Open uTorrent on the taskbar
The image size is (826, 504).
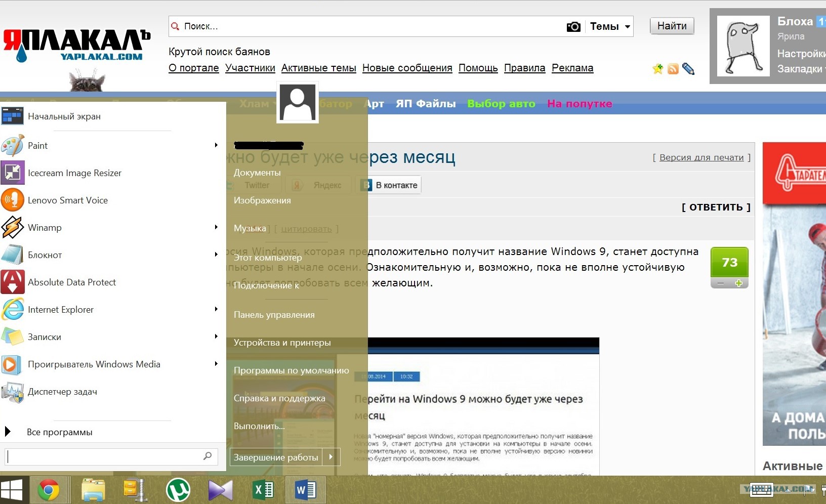pyautogui.click(x=178, y=490)
